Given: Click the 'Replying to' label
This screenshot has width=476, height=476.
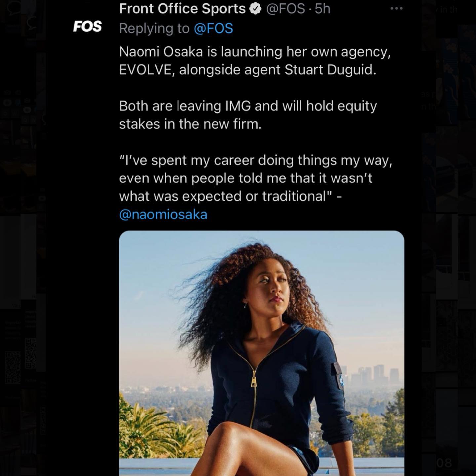Looking at the screenshot, I should 154,28.
